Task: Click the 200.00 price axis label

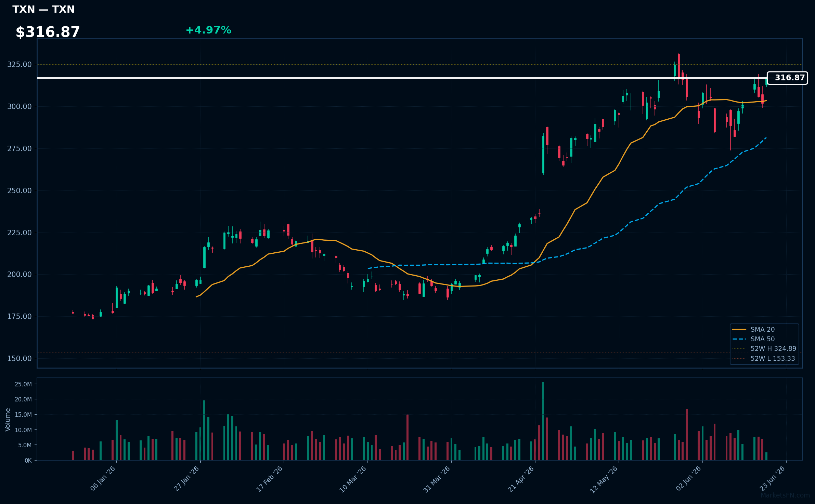Action: [20, 275]
